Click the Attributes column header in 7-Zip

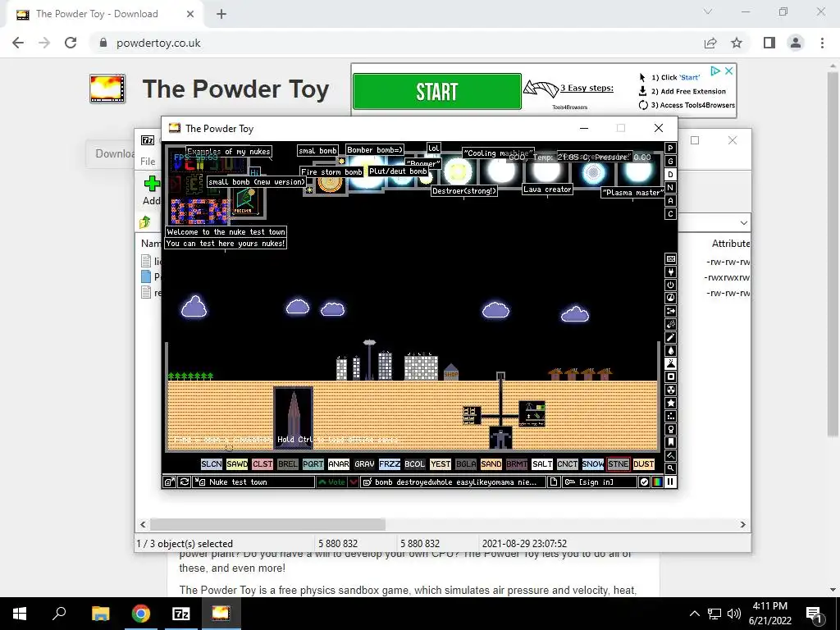coord(731,243)
